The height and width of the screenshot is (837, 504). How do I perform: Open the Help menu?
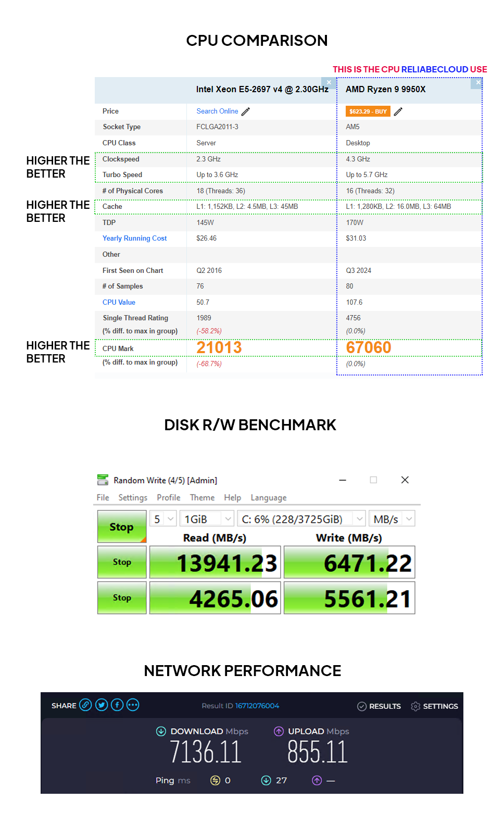click(232, 498)
